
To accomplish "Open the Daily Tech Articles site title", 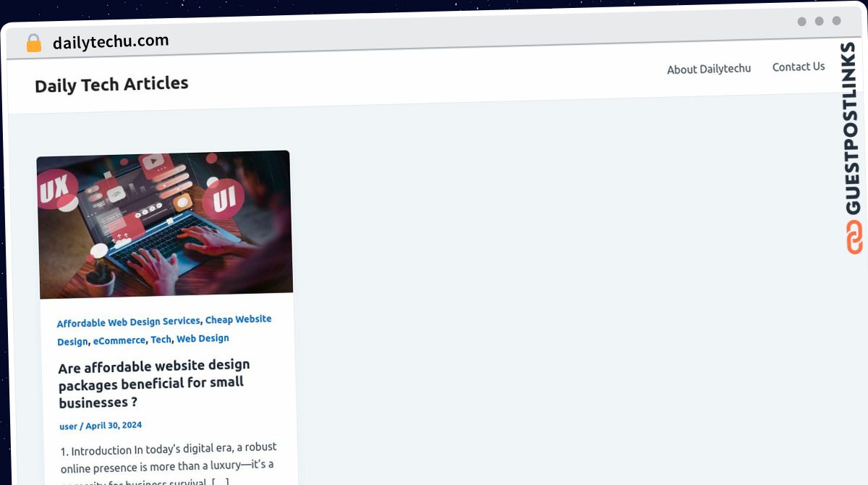I will [111, 84].
